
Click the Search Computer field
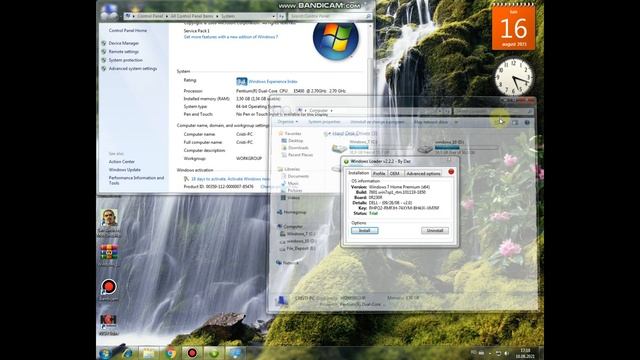point(493,111)
